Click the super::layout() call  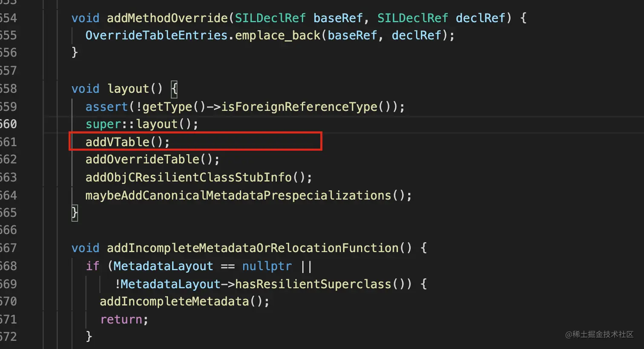(x=142, y=124)
